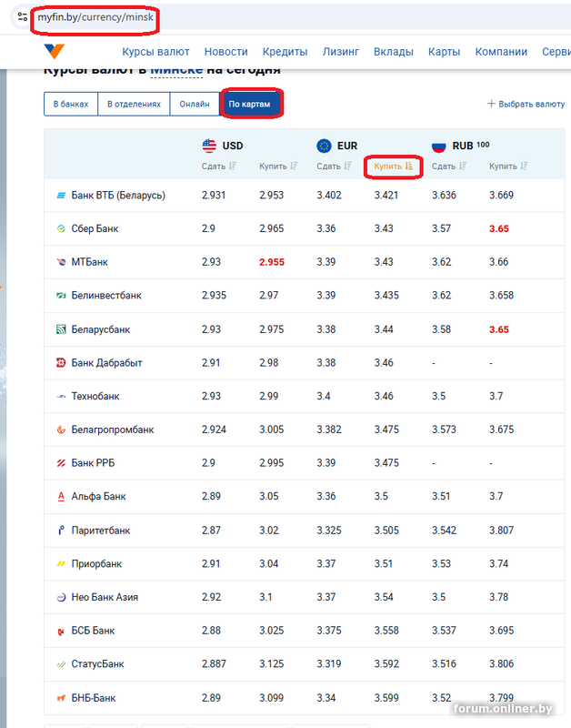Click the Беларусбанк logo icon

point(61,329)
